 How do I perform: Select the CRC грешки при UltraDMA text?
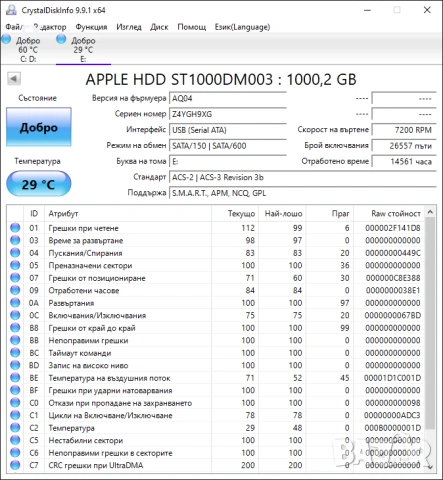[x=96, y=465]
